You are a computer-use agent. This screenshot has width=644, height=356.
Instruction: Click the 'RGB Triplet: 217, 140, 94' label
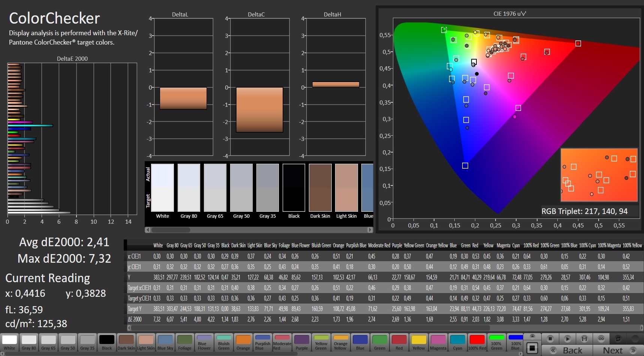coord(584,211)
